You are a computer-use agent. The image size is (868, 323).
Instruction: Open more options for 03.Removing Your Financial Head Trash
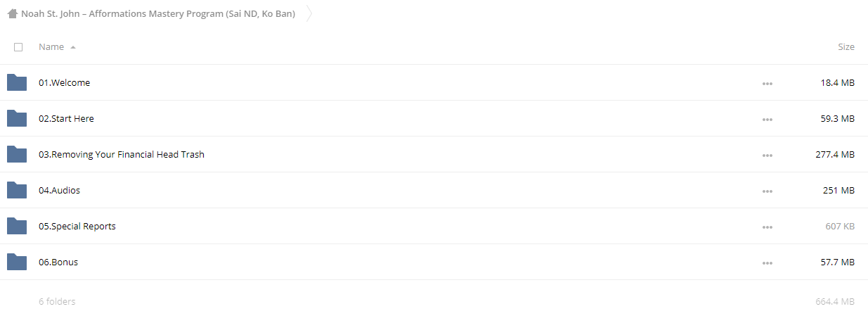[x=767, y=156]
